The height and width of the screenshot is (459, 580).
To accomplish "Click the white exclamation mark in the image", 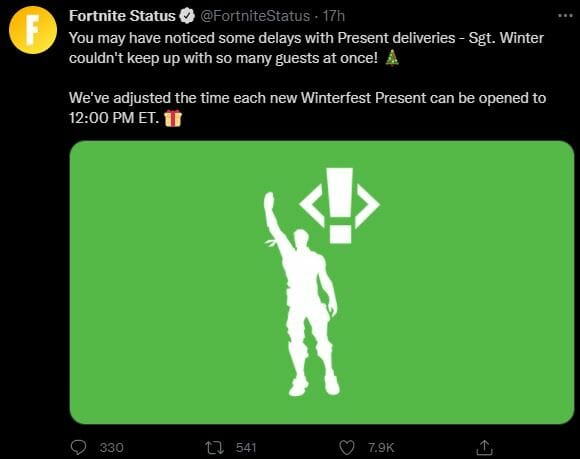I will click(340, 206).
